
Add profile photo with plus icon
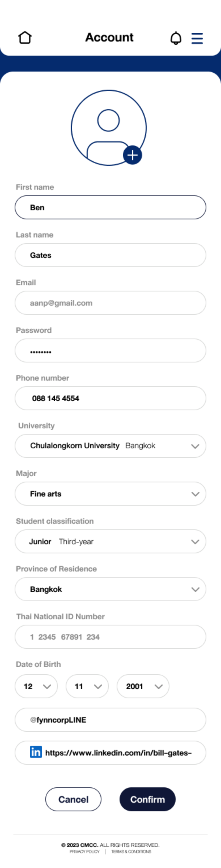pyautogui.click(x=133, y=155)
